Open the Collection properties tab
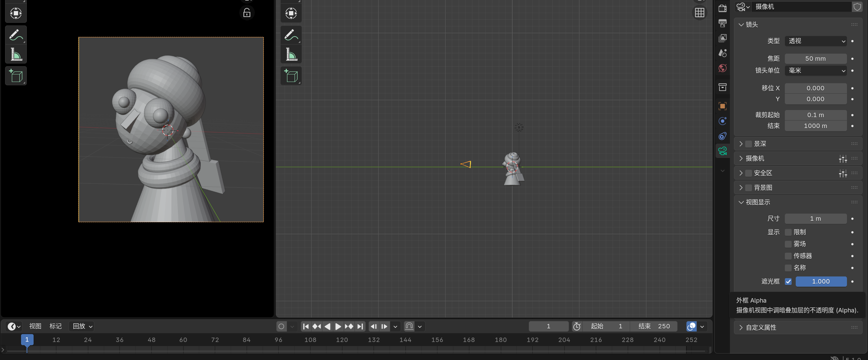 (722, 87)
